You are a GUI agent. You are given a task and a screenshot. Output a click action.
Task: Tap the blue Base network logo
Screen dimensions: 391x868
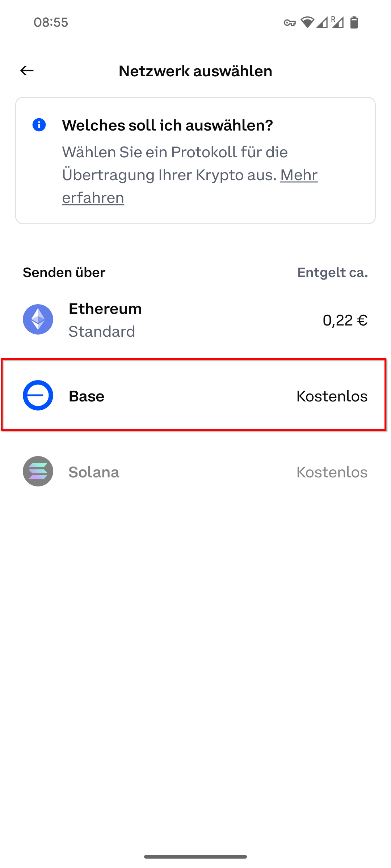click(x=38, y=395)
